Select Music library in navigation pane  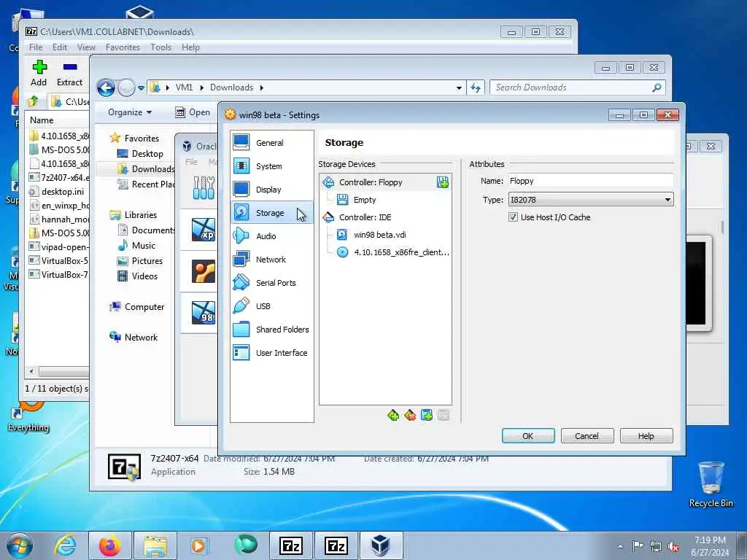pos(136,246)
